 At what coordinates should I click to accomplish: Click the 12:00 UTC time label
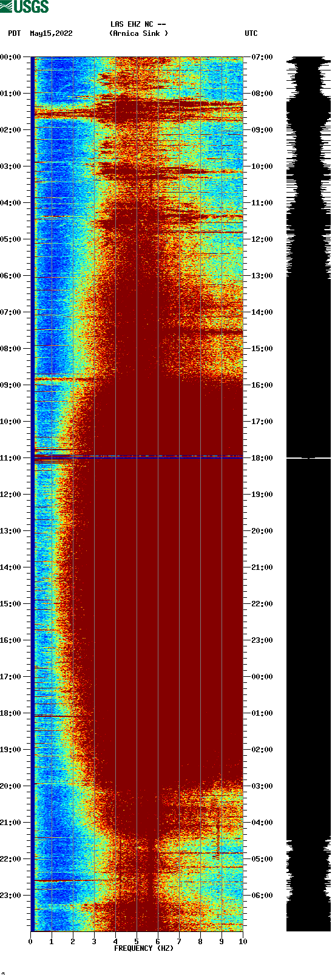[262, 239]
